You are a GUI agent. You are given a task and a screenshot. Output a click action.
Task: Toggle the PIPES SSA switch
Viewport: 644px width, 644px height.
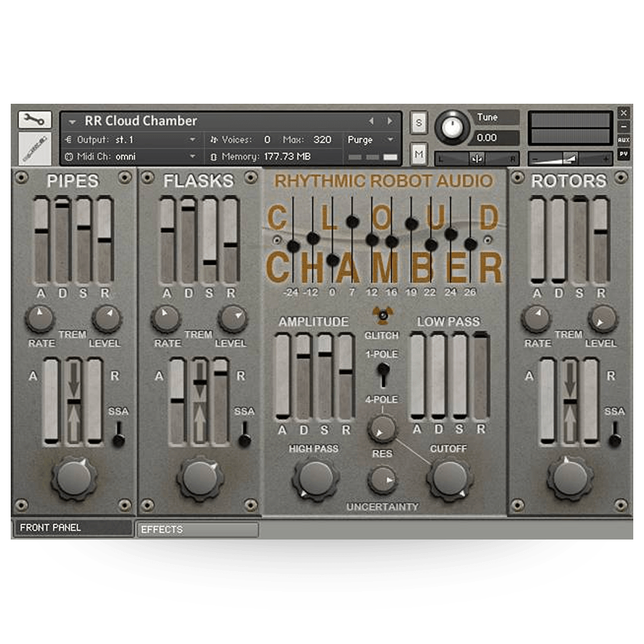[x=119, y=434]
